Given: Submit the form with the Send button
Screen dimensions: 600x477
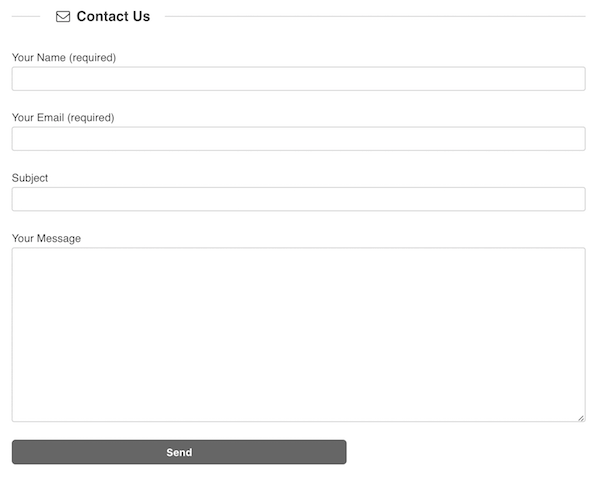Looking at the screenshot, I should [x=179, y=452].
